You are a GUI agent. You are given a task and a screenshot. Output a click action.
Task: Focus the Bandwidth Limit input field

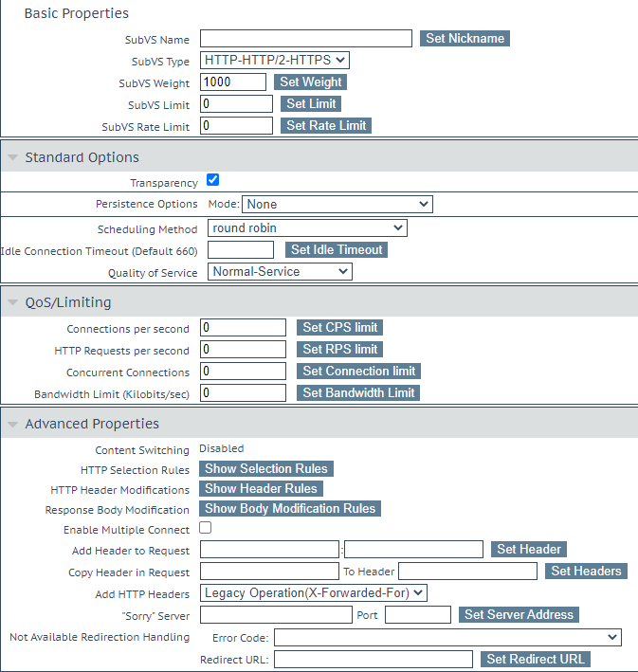(243, 393)
